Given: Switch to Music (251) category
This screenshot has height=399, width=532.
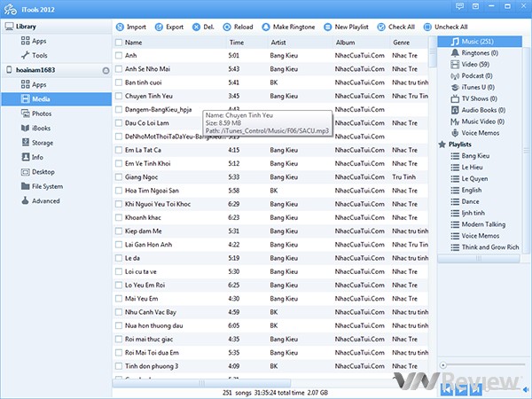Looking at the screenshot, I should coord(480,42).
